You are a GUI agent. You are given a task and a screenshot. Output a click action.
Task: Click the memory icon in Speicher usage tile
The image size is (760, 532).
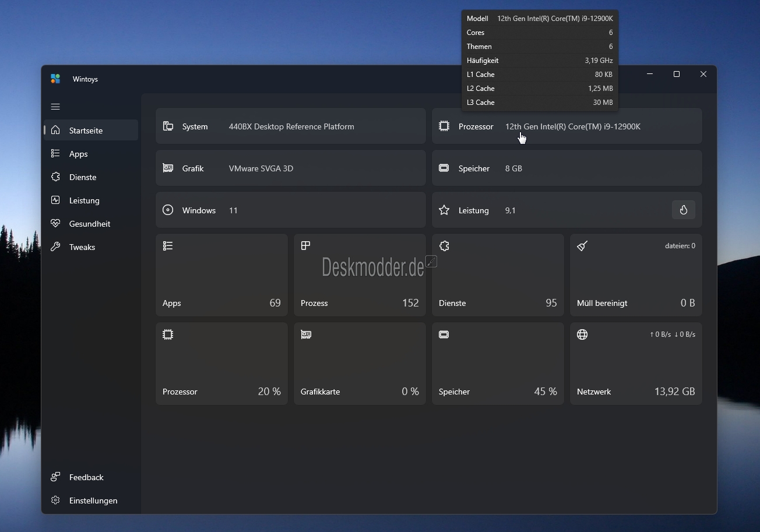[444, 334]
